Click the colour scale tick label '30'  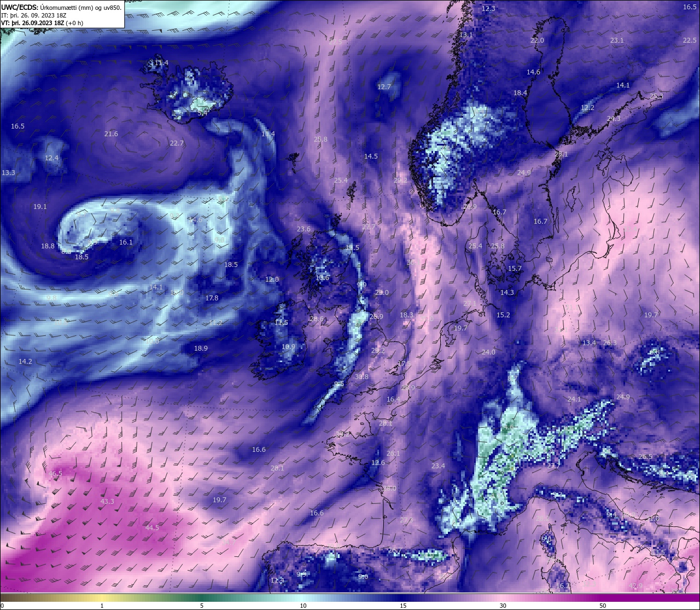coord(503,606)
